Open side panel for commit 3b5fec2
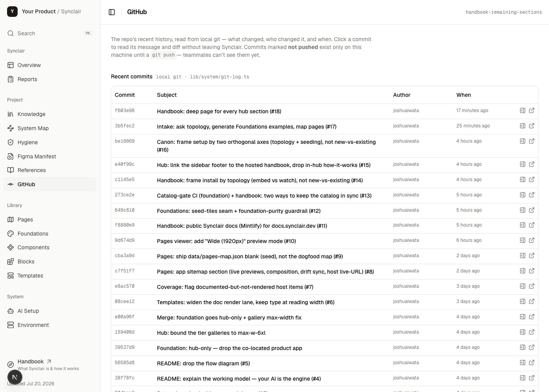The width and height of the screenshot is (549, 392). pos(522,126)
